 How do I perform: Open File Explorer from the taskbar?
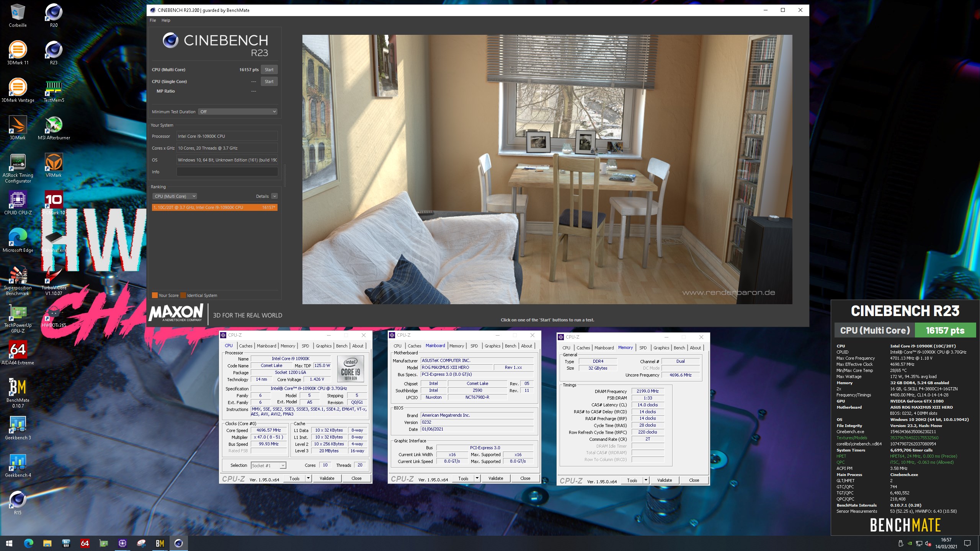(47, 543)
